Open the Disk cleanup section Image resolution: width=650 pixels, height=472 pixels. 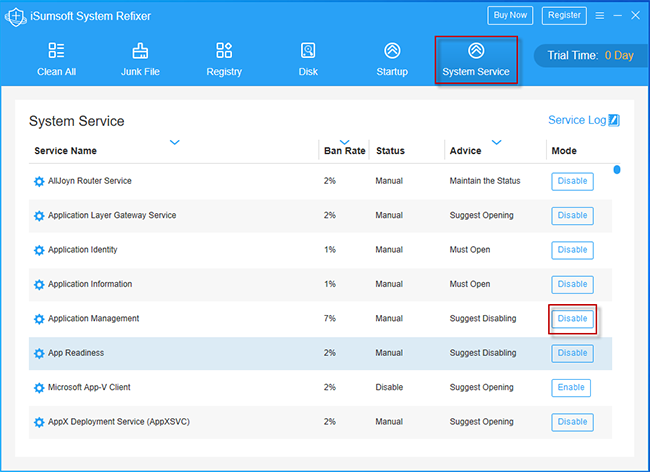coord(308,59)
